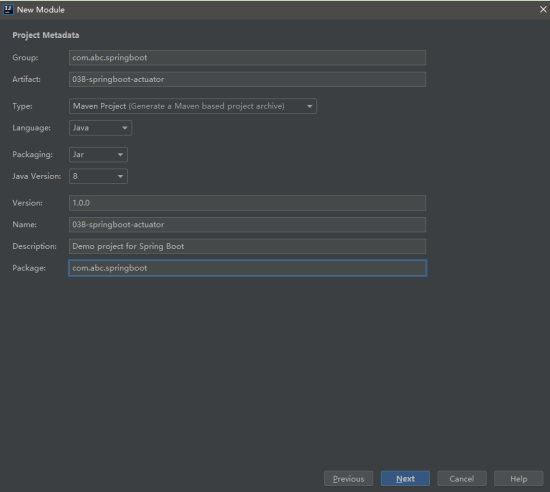Click the Language dropdown arrow icon
The height and width of the screenshot is (492, 550).
pos(125,128)
